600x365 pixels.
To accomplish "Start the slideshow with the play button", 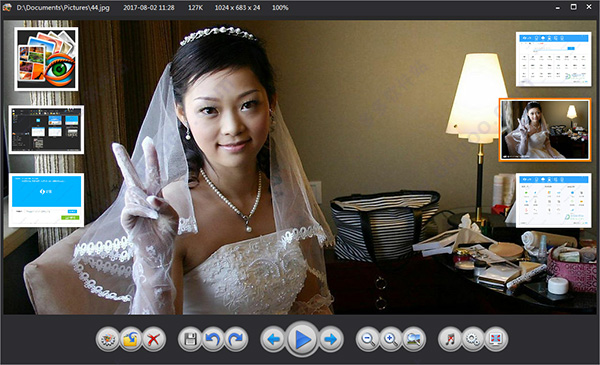I will pos(302,339).
